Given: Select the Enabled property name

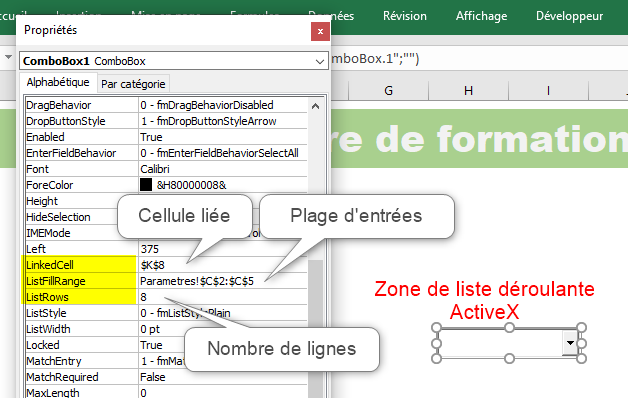Looking at the screenshot, I should click(45, 137).
